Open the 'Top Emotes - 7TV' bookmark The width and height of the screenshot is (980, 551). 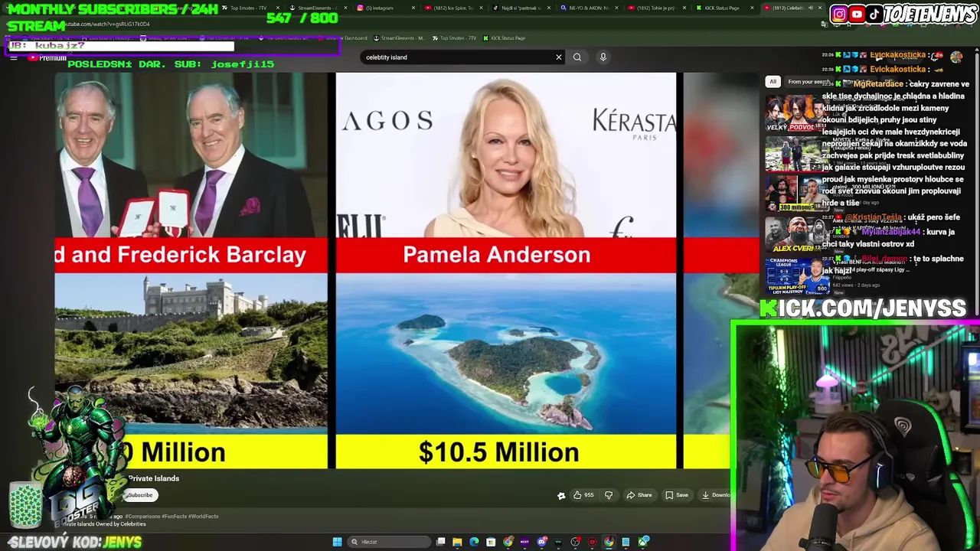click(454, 37)
